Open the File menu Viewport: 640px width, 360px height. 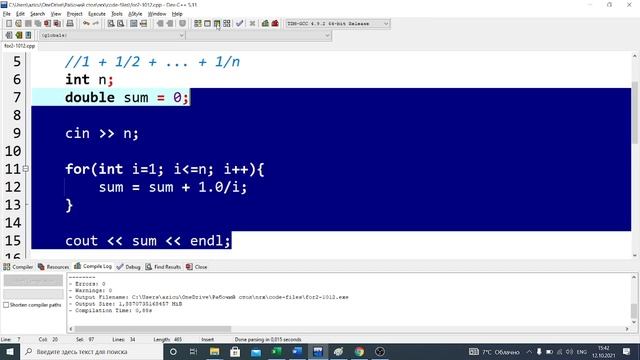(x=7, y=14)
